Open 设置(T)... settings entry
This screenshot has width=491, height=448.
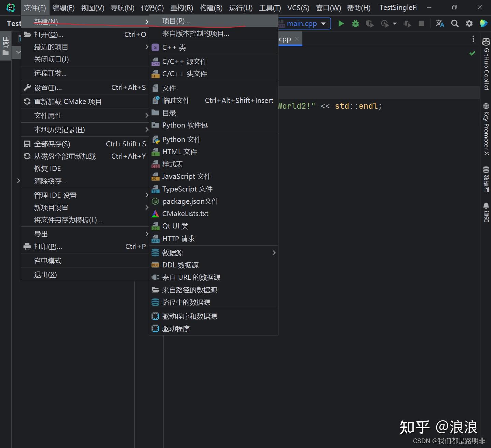pyautogui.click(x=85, y=88)
